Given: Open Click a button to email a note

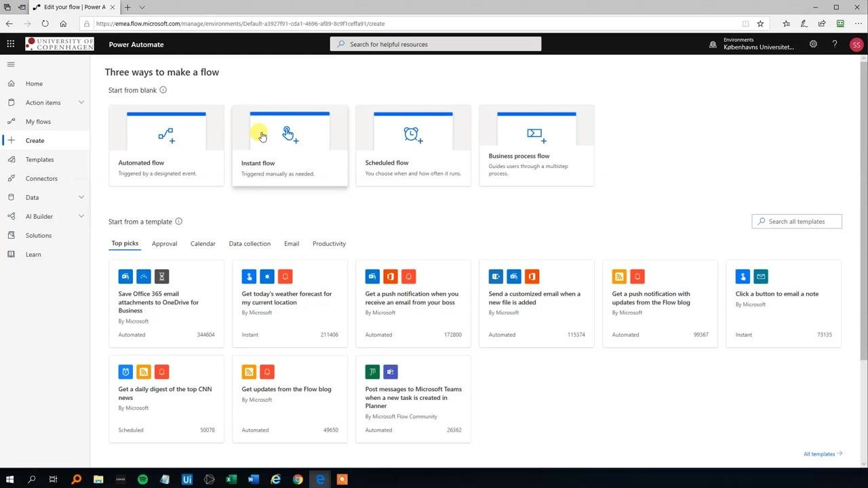Looking at the screenshot, I should [783, 303].
